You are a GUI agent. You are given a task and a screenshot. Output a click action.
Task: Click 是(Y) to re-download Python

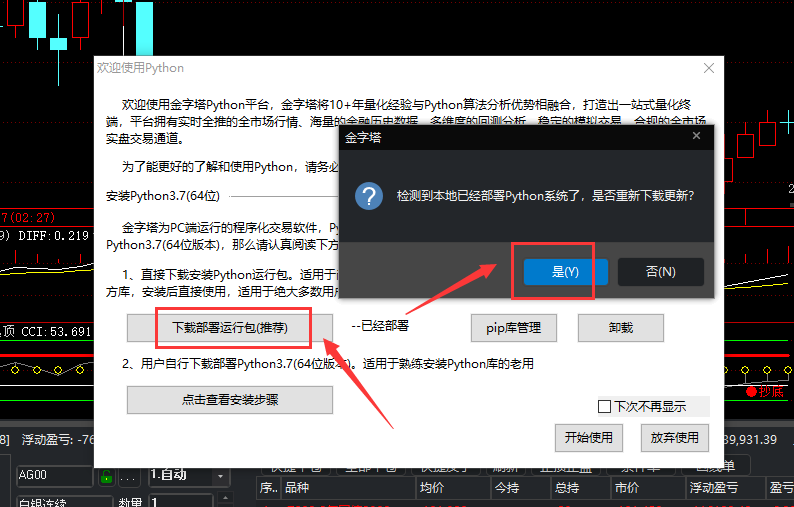coord(565,272)
